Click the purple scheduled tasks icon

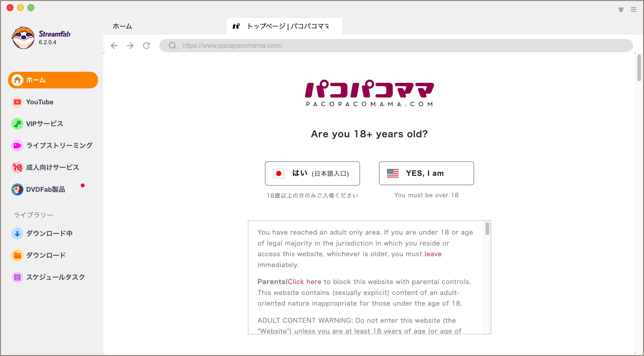click(17, 277)
